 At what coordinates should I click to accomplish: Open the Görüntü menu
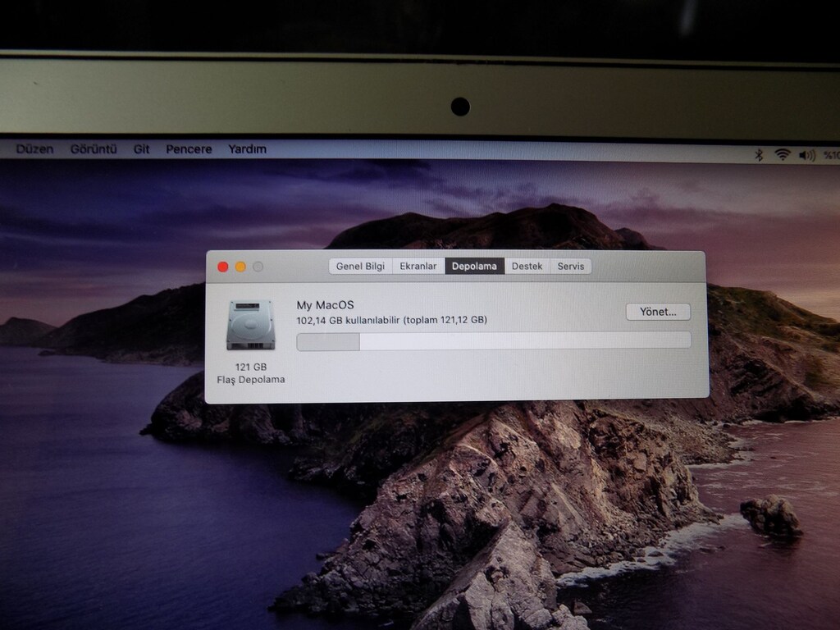(x=94, y=149)
